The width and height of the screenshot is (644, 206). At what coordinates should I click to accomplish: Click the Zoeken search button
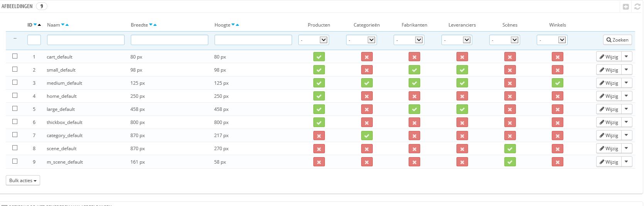(617, 40)
